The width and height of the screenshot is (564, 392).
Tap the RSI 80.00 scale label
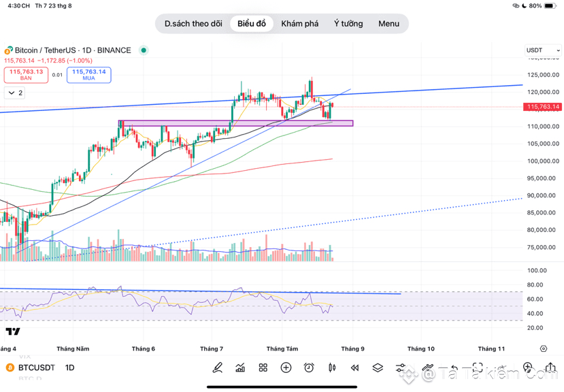click(537, 284)
